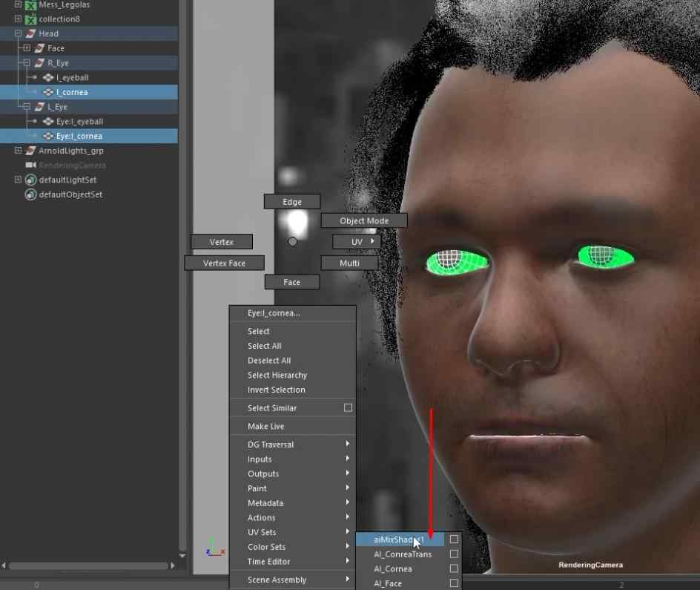The image size is (700, 590).
Task: Collapse the Head group
Action: tap(18, 33)
